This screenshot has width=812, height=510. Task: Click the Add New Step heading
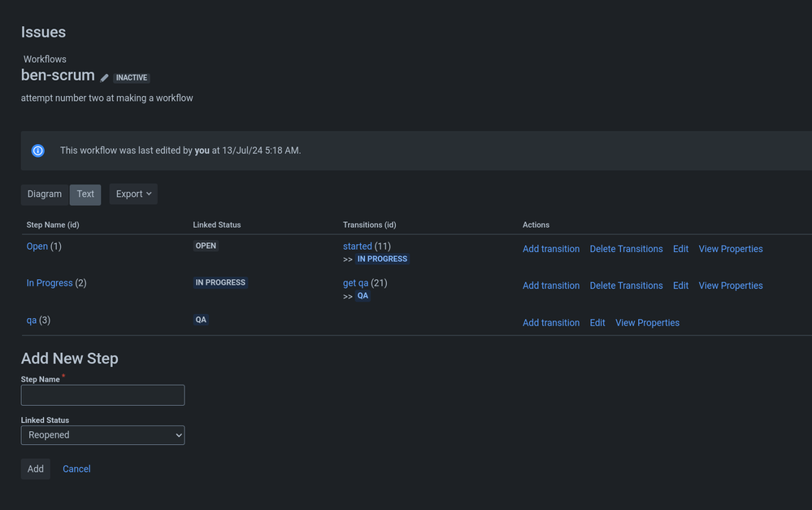[x=69, y=358]
